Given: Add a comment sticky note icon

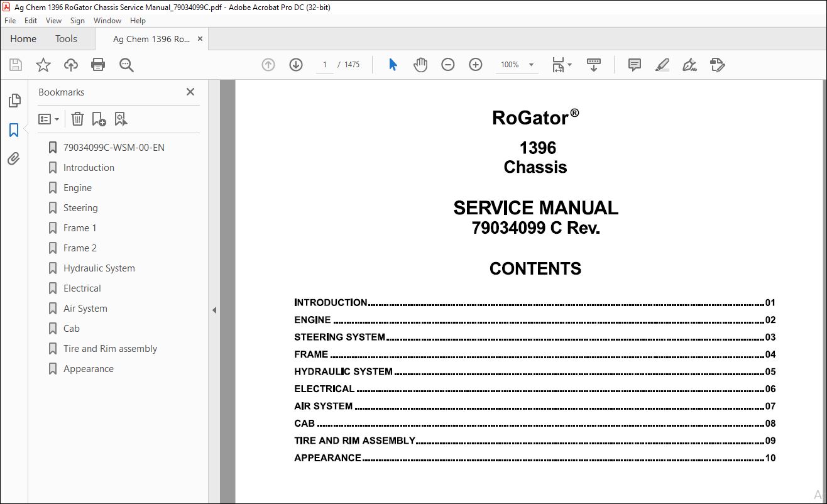Looking at the screenshot, I should [x=635, y=65].
